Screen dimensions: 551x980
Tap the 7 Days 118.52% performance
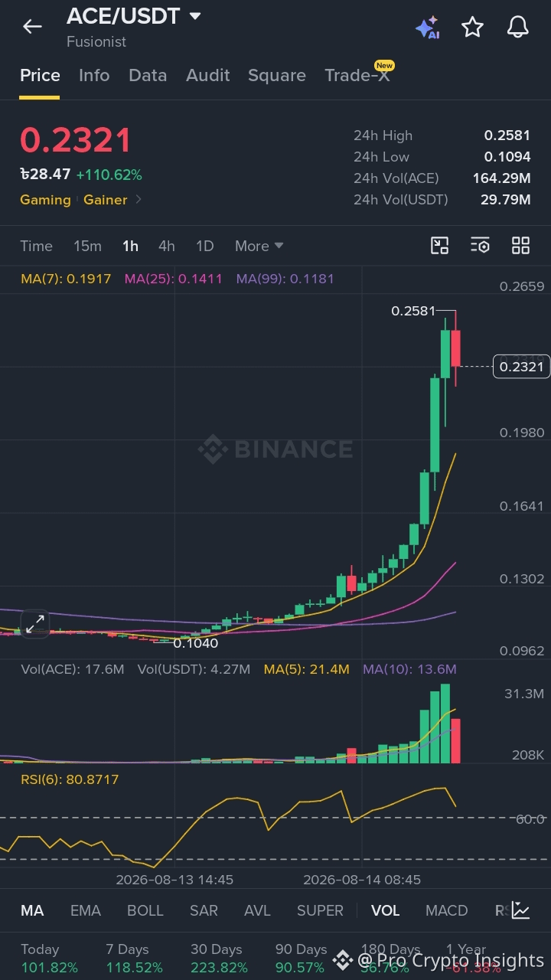[134, 959]
